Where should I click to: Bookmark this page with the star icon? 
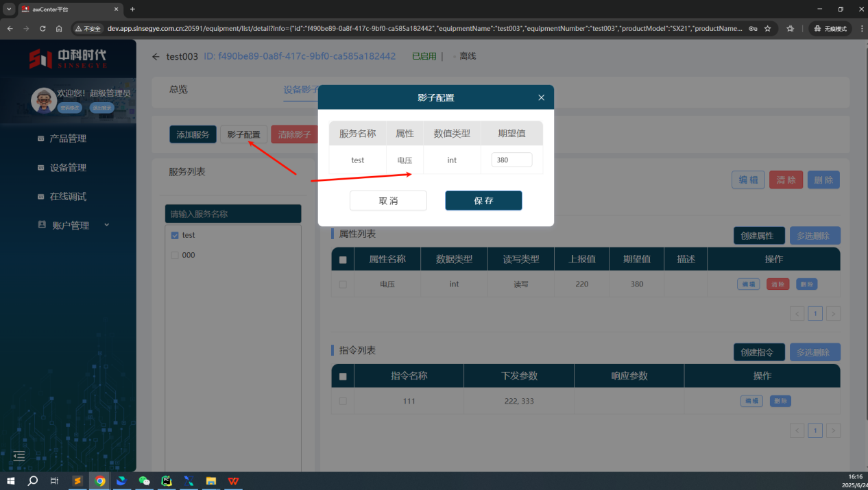tap(768, 29)
